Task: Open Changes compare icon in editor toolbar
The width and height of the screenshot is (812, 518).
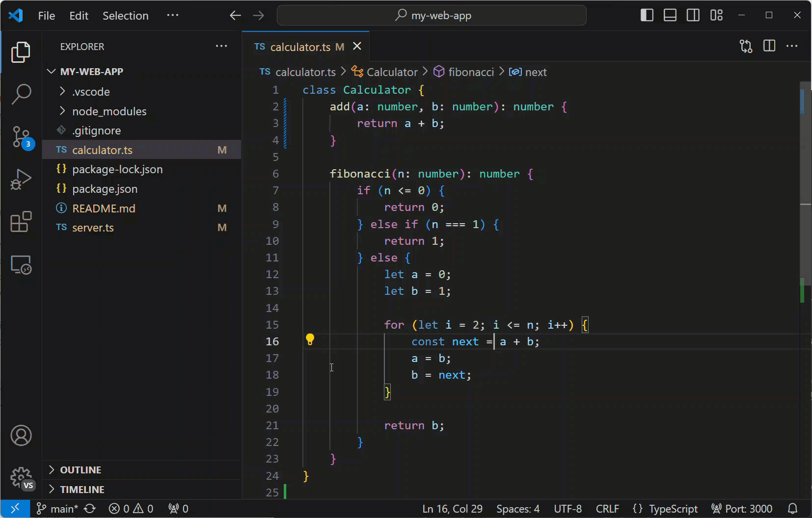Action: click(x=746, y=46)
